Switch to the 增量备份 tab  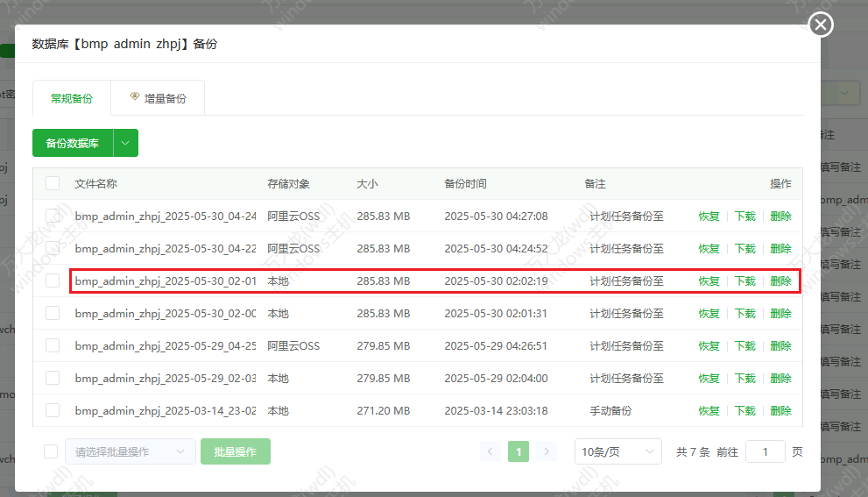point(158,98)
